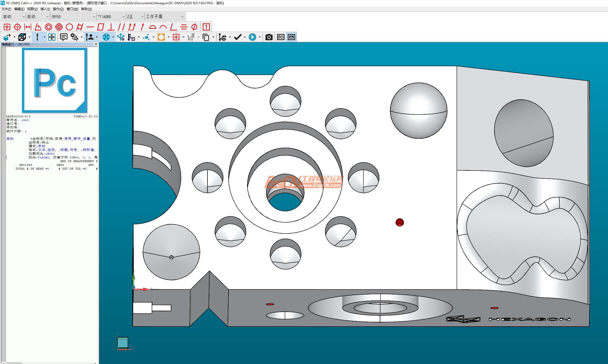Click the Circularity dimension icon
Viewport: 608px width, 364px height.
tap(69, 27)
